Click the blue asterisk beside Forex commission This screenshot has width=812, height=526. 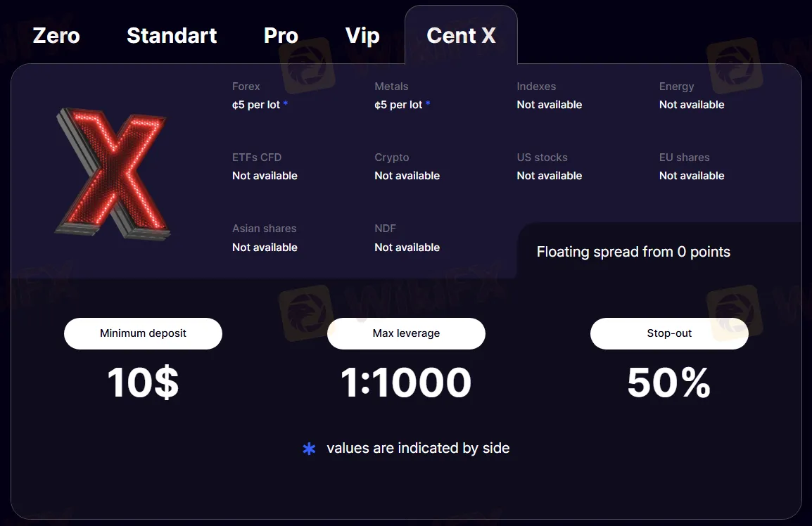pyautogui.click(x=286, y=105)
